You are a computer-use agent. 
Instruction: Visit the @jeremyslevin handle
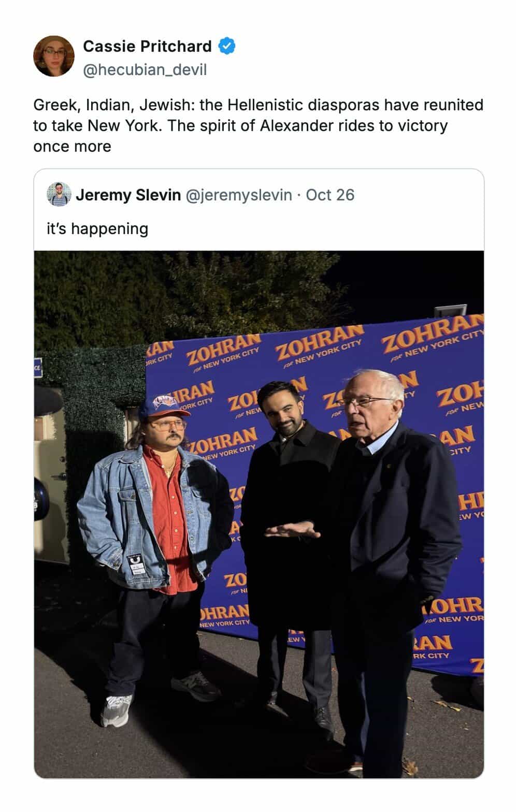click(x=238, y=195)
